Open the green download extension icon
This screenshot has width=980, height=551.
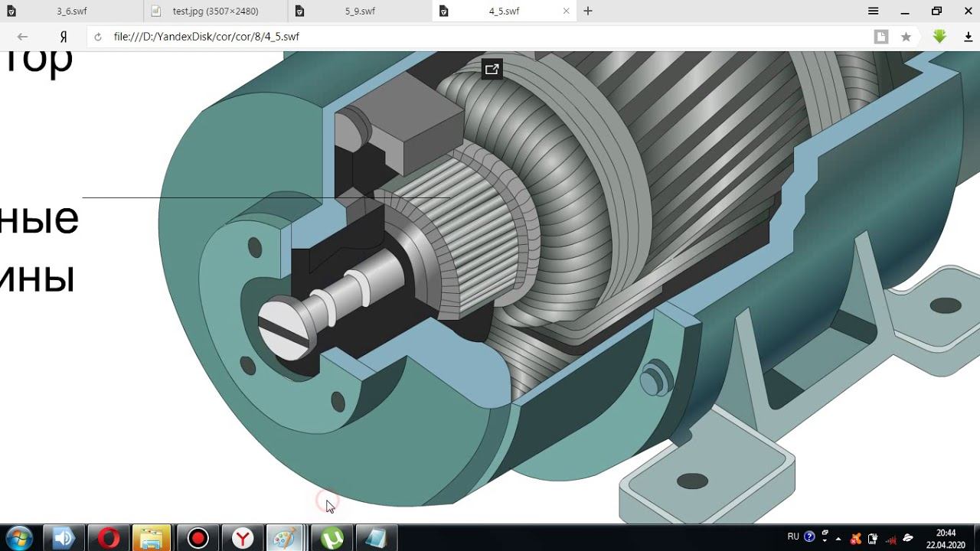click(940, 36)
